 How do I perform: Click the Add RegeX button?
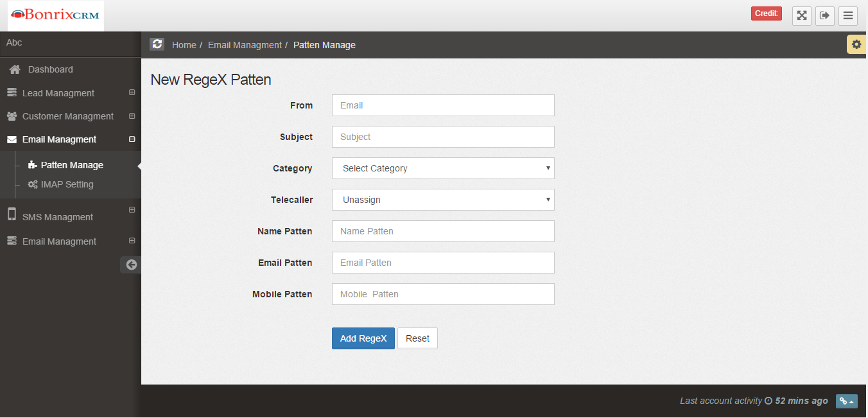tap(363, 338)
